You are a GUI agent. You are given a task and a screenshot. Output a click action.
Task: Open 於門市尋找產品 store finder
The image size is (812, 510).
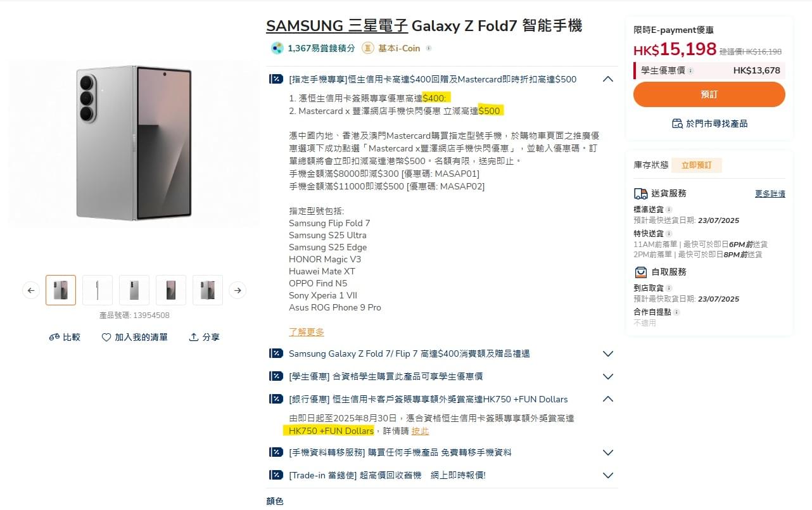click(x=709, y=124)
